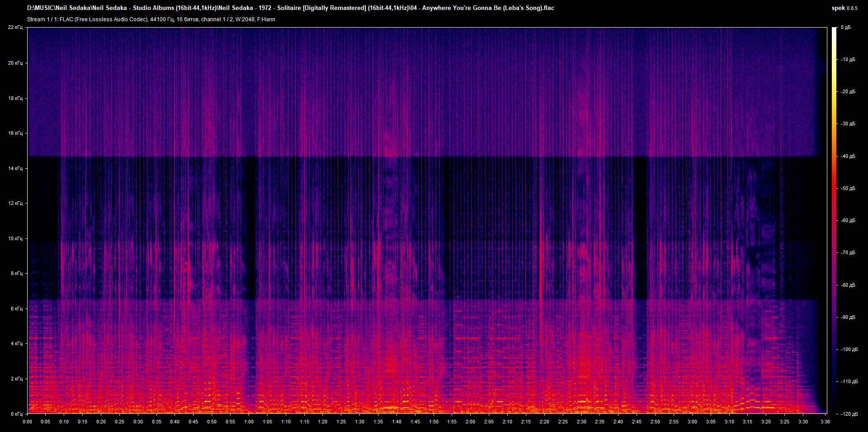This screenshot has width=868, height=432.
Task: Click the 1:30 time axis marker
Action: point(360,422)
